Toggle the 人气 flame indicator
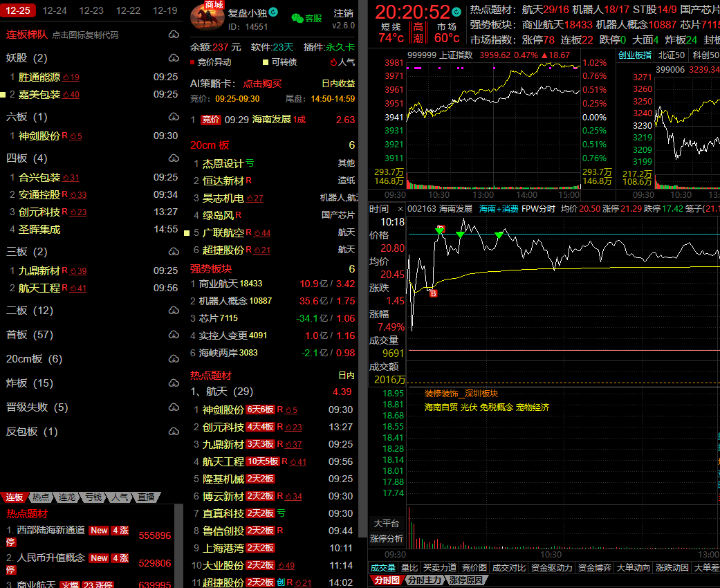Image resolution: width=720 pixels, height=588 pixels. pos(333,62)
